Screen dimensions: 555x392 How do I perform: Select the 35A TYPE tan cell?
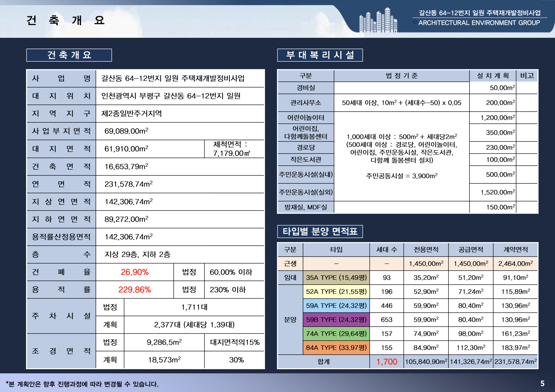336,278
